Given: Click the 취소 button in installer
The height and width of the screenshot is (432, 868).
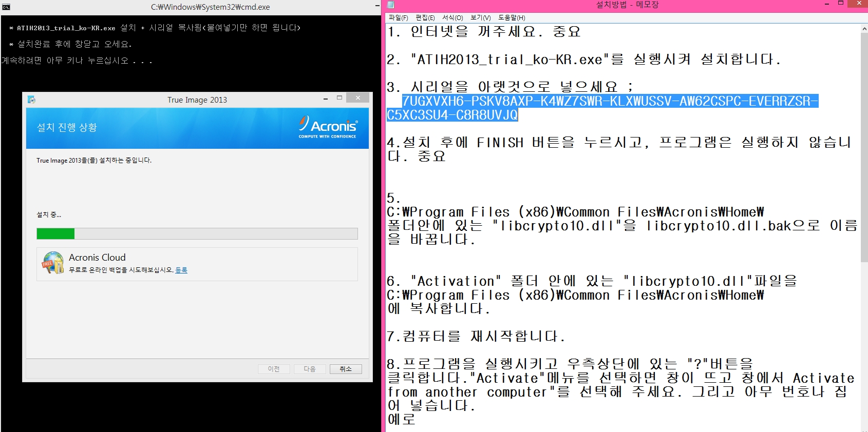Looking at the screenshot, I should [x=346, y=369].
